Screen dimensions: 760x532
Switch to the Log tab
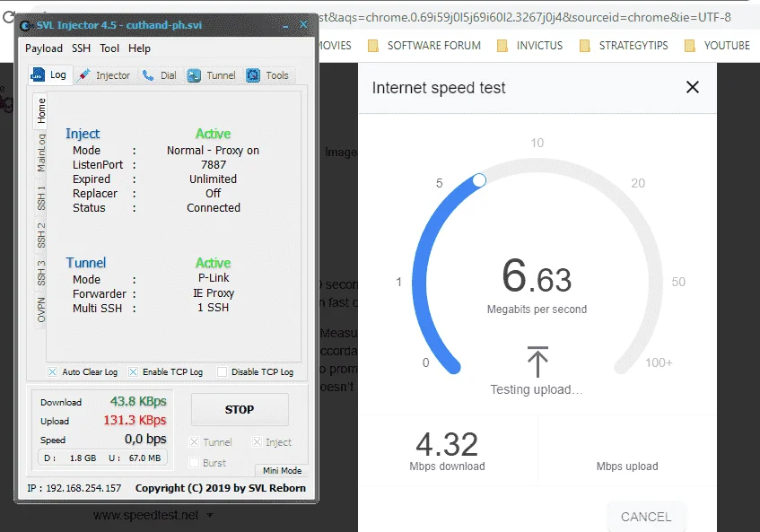(x=50, y=75)
